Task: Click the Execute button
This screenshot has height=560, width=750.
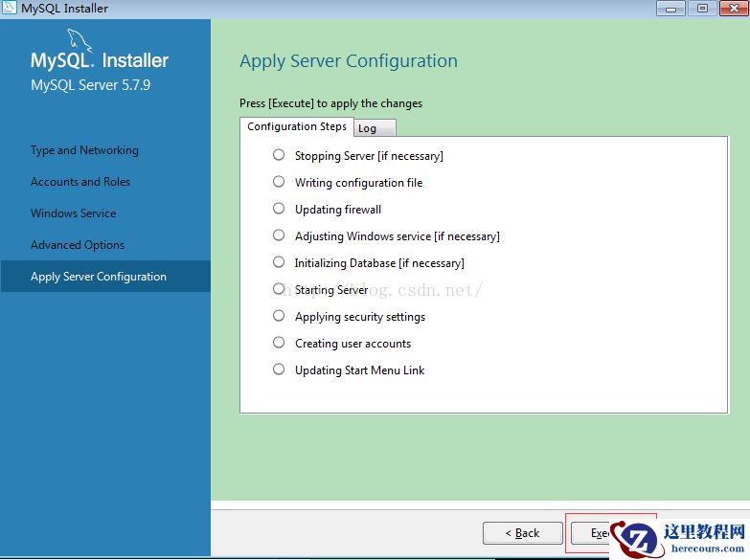Action: pyautogui.click(x=593, y=533)
